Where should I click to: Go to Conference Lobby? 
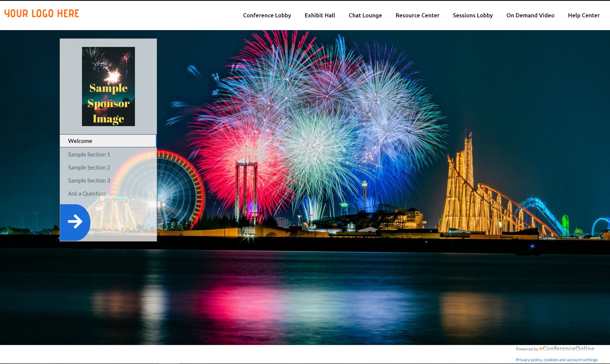pos(267,15)
